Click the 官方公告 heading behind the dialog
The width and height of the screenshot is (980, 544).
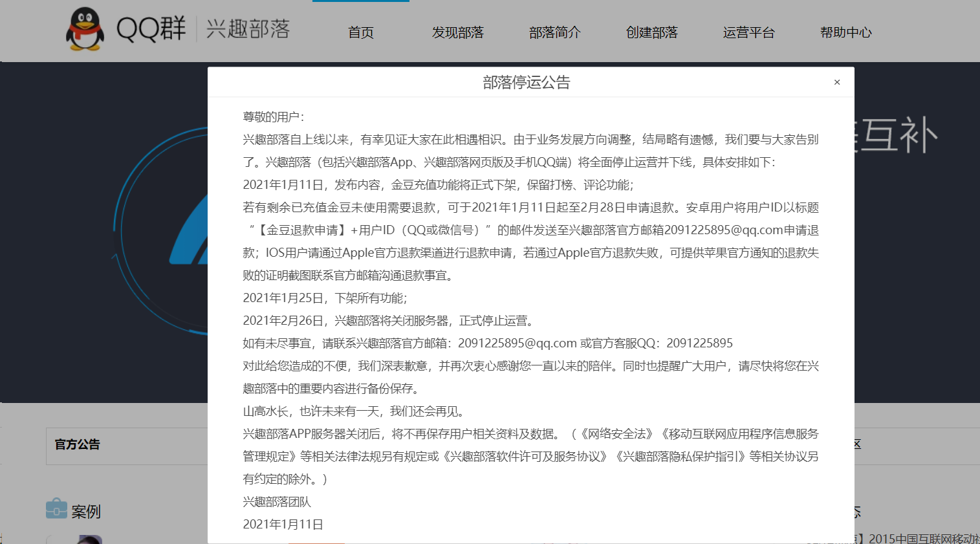point(78,444)
